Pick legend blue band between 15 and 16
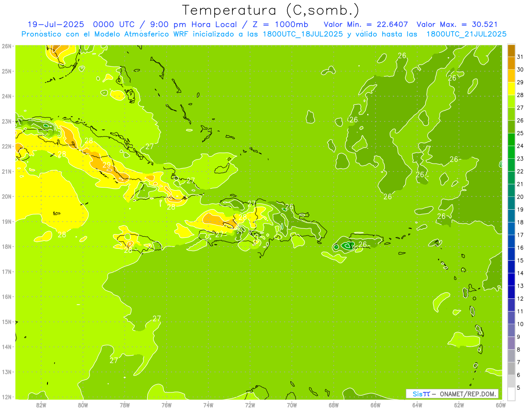The image size is (532, 411). [511, 254]
